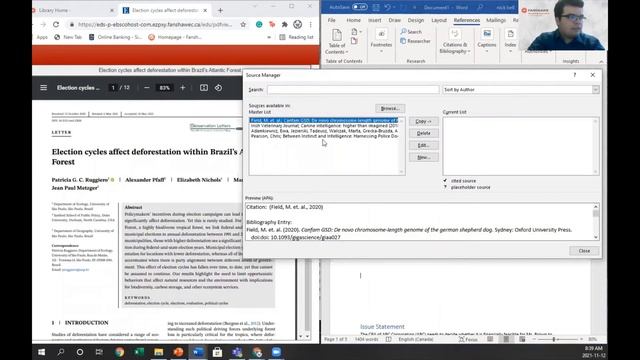The height and width of the screenshot is (360, 640).
Task: Switch to the Design ribbon tab
Action: tap(416, 20)
